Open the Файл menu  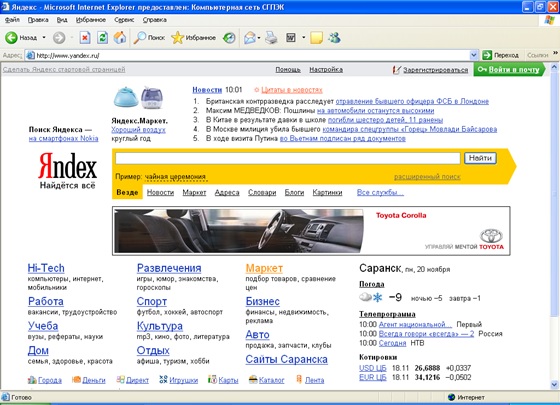[12, 20]
